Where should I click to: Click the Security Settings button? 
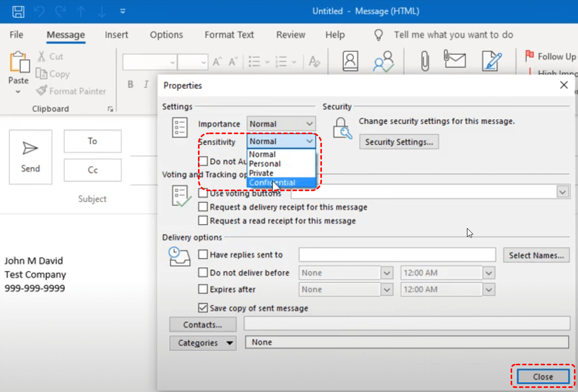click(399, 142)
